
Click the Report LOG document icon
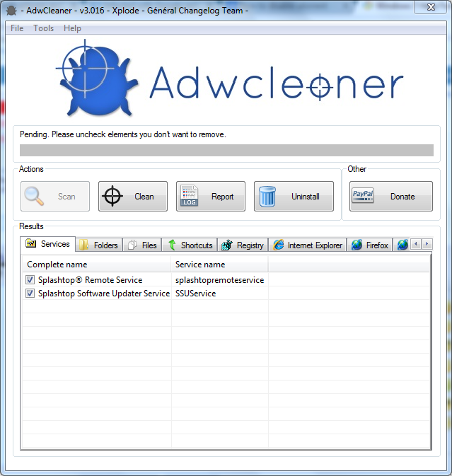pos(190,196)
